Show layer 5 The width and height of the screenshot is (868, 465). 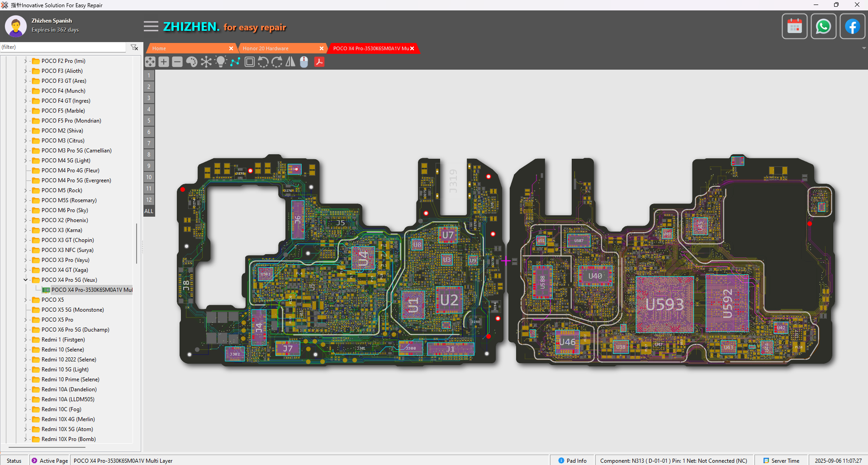point(149,121)
